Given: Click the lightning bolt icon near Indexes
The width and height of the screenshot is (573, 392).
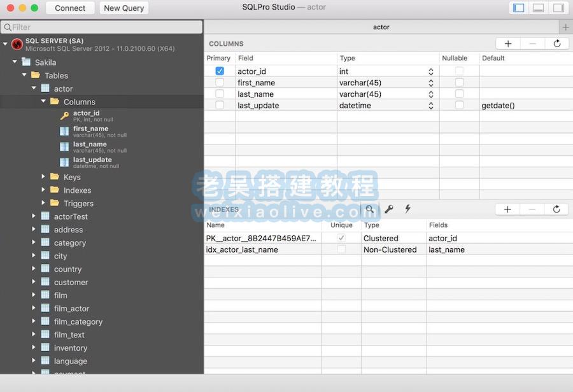Looking at the screenshot, I should point(407,208).
